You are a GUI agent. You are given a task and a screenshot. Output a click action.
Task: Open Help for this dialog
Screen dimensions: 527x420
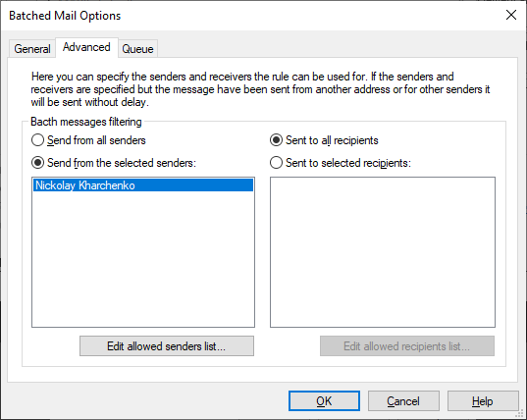(x=483, y=400)
